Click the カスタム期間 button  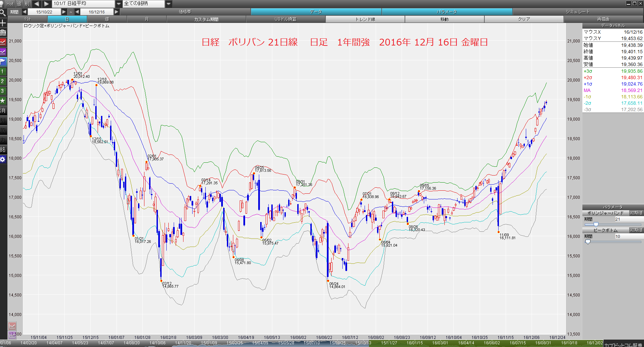point(206,19)
